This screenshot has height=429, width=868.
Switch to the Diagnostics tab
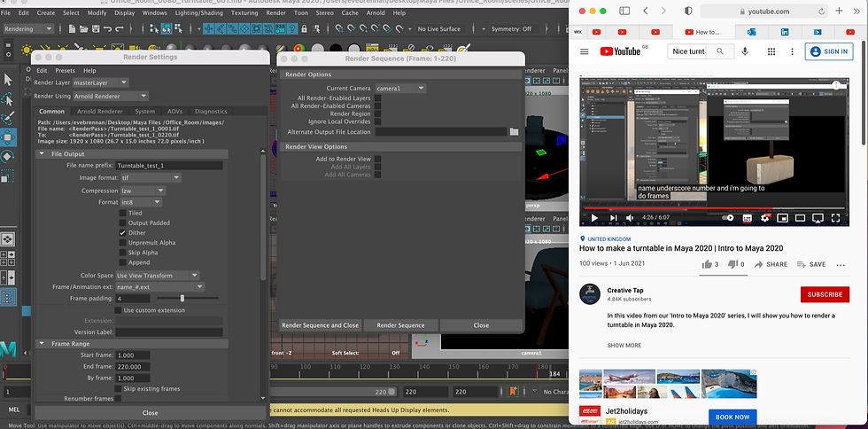click(211, 112)
